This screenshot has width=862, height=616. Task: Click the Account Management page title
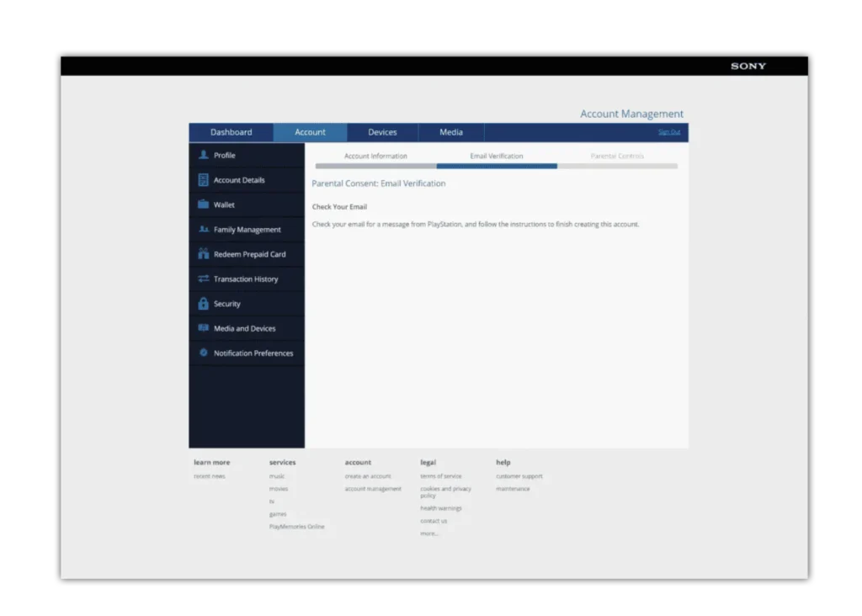(631, 114)
